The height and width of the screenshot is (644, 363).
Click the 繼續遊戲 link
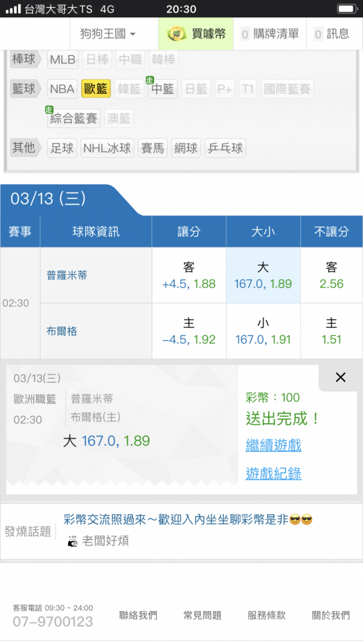274,445
